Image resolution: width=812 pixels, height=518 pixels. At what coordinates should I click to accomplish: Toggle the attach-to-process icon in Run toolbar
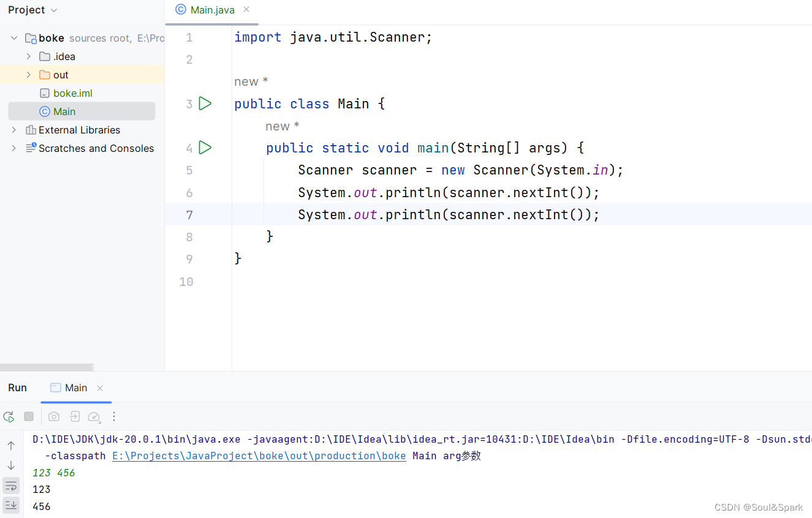pos(74,416)
